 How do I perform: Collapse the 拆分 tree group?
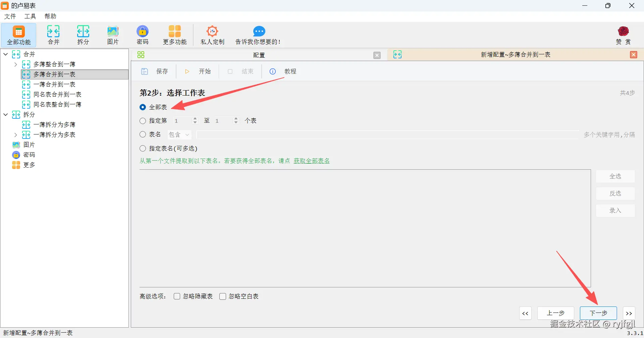6,115
